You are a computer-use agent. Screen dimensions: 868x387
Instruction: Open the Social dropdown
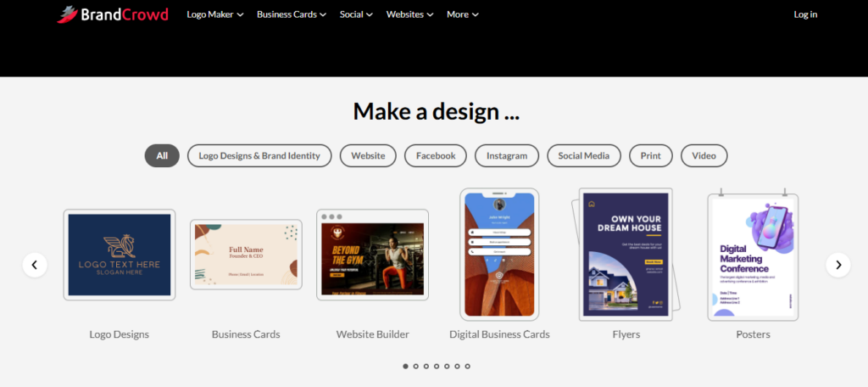click(x=356, y=14)
